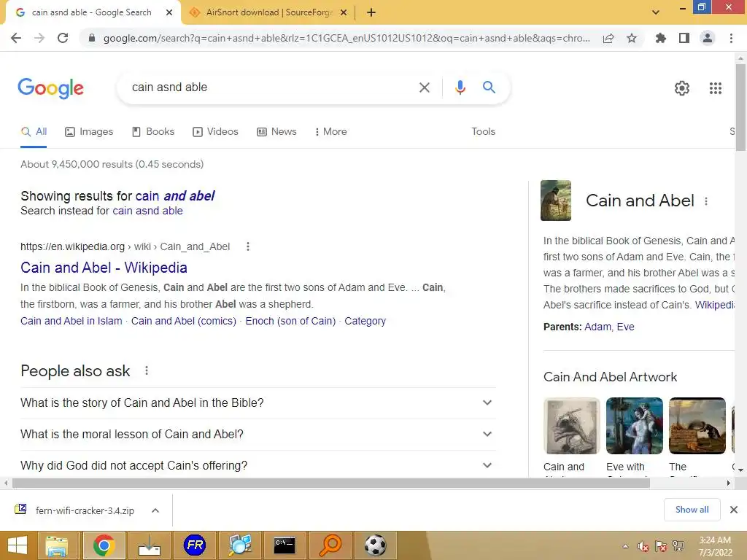Expand story of Cain and Abel question
Image resolution: width=747 pixels, height=560 pixels.
tap(258, 402)
